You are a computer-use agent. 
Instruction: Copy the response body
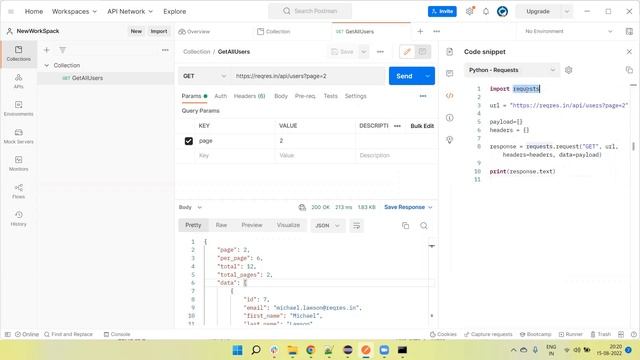[405, 225]
